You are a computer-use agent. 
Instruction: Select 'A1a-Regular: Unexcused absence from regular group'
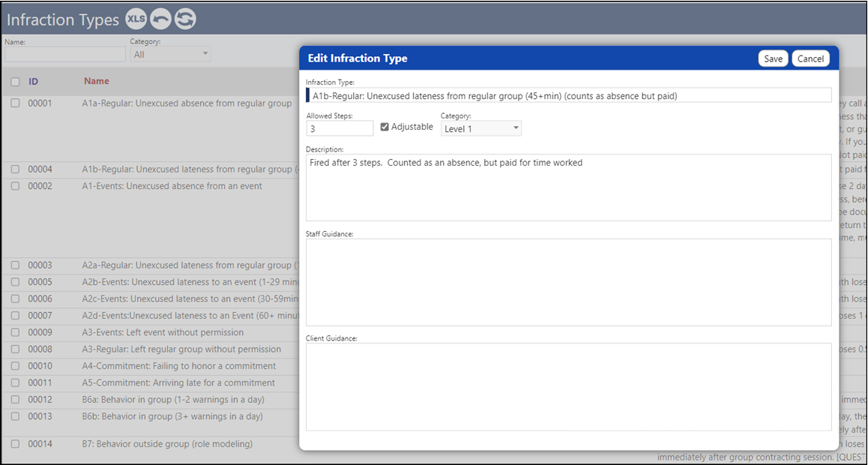tap(187, 103)
